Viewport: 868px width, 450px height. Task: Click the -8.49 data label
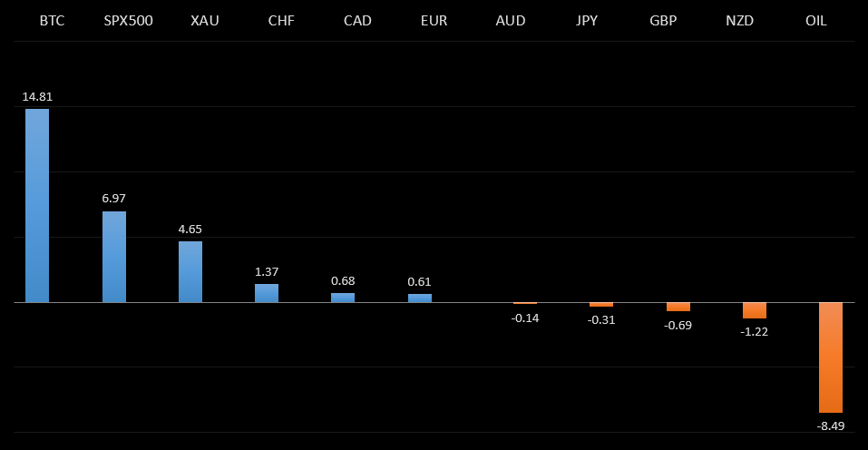831,425
